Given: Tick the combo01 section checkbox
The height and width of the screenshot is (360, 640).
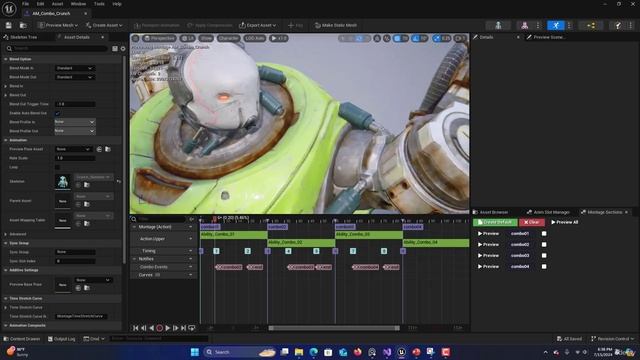Looking at the screenshot, I should pos(544,233).
